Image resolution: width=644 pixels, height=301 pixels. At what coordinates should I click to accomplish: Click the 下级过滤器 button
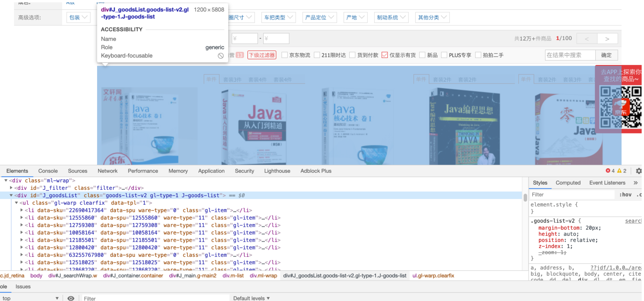262,55
